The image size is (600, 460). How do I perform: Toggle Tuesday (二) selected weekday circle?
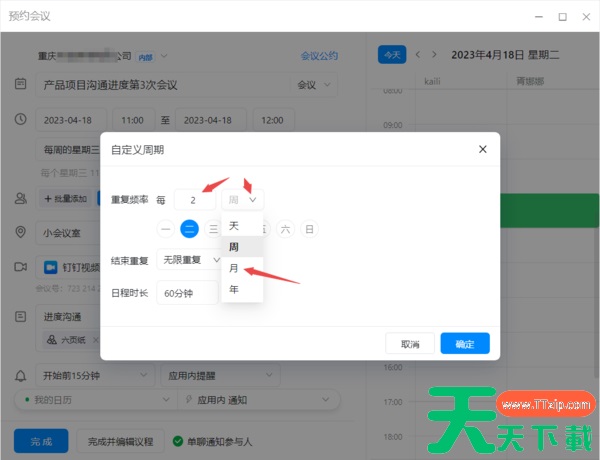coord(189,229)
